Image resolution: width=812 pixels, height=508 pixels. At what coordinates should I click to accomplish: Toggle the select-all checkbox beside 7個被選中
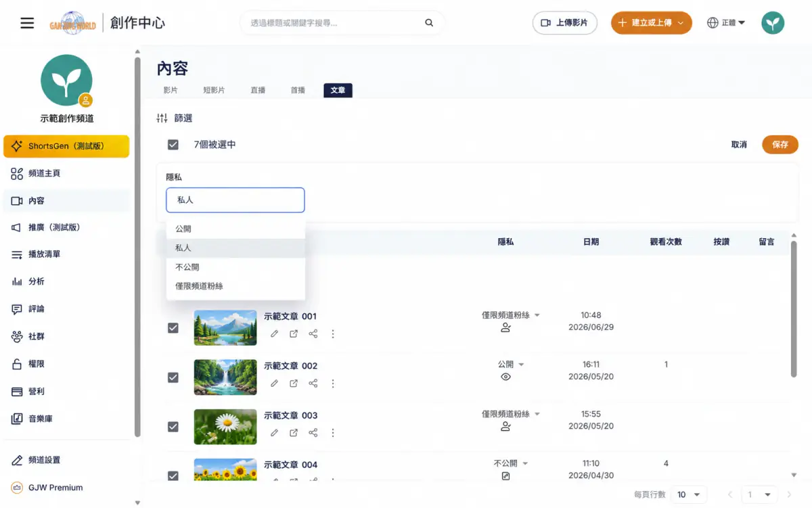173,145
